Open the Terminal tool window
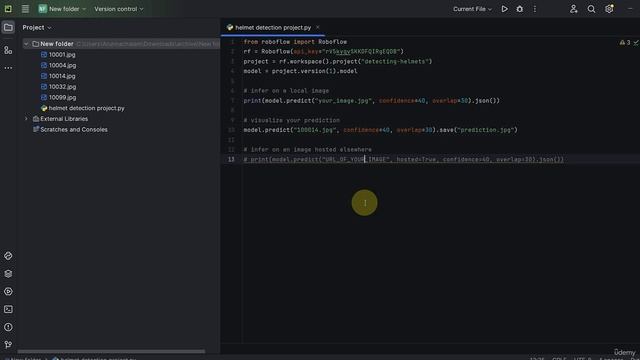The image size is (640, 360). (8, 309)
